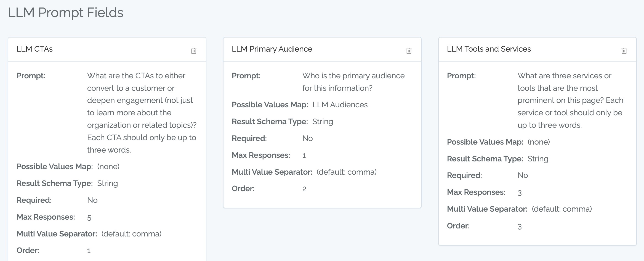Click Max Responses value 5 in LLM CTAs

[89, 218]
